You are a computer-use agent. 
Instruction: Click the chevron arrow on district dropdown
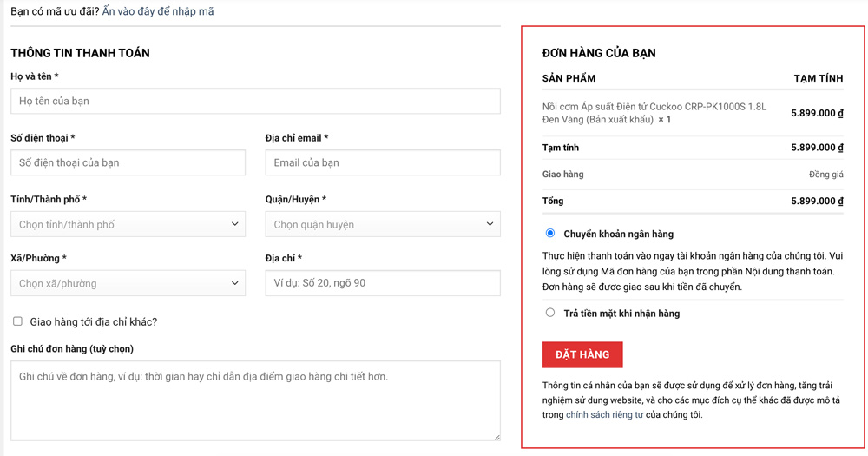(x=490, y=224)
